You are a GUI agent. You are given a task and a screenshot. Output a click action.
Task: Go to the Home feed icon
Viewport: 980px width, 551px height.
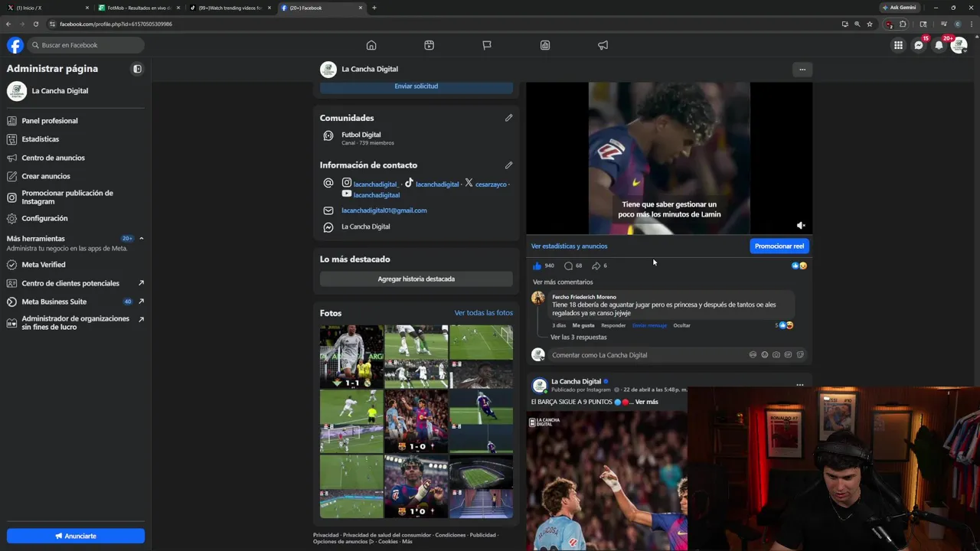point(371,45)
